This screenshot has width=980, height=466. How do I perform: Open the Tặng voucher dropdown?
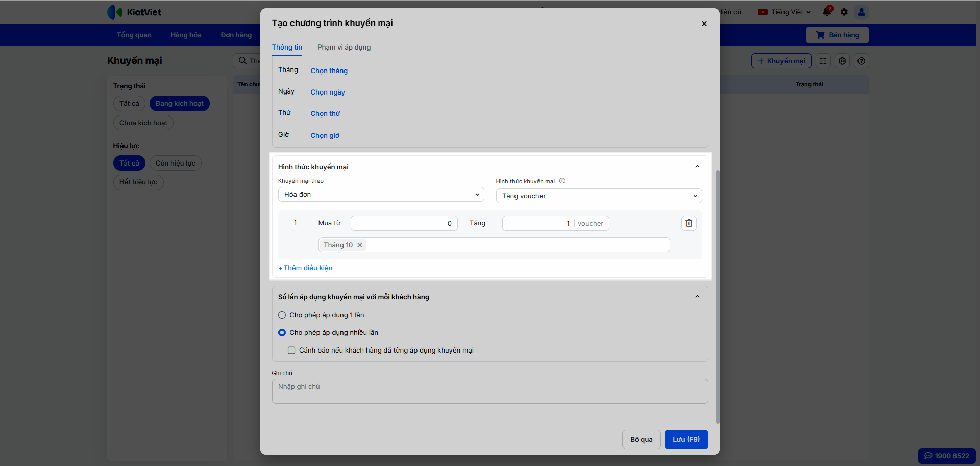598,196
